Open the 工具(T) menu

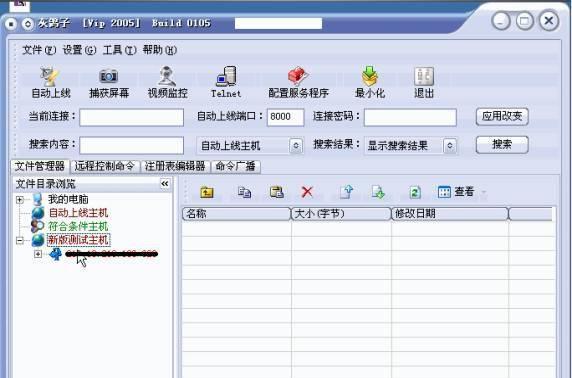[x=119, y=50]
